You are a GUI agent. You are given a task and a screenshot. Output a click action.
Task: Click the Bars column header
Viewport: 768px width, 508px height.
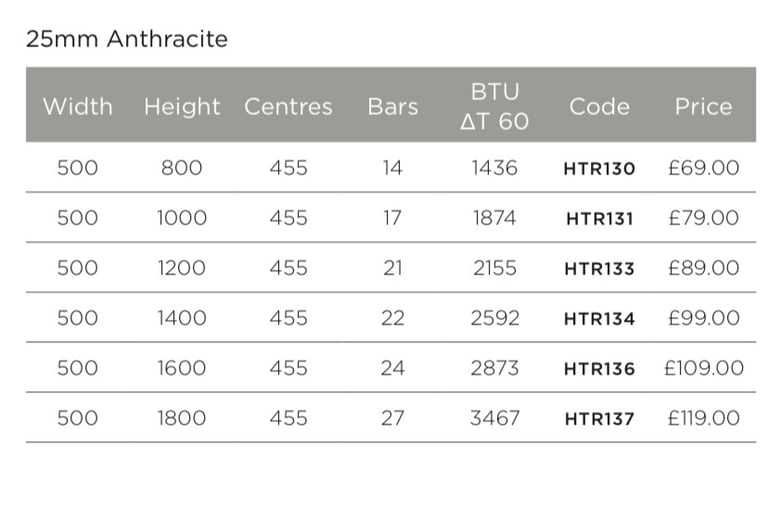click(x=393, y=106)
